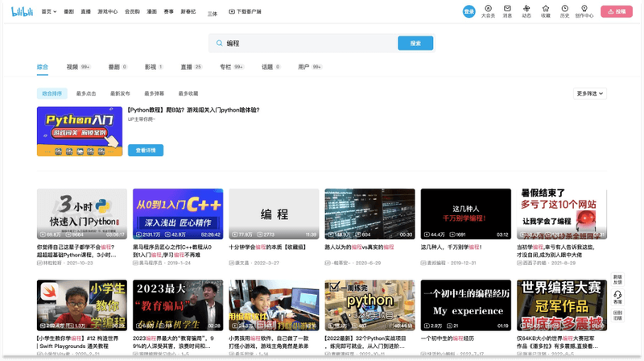Open 赛事 in top navigation

click(169, 11)
